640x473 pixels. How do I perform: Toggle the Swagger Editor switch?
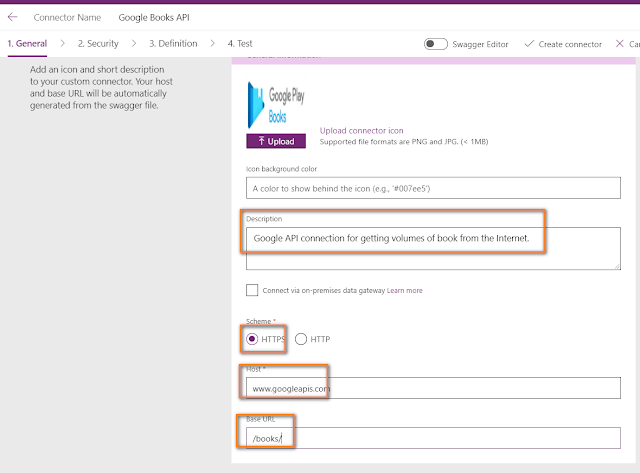(x=436, y=44)
